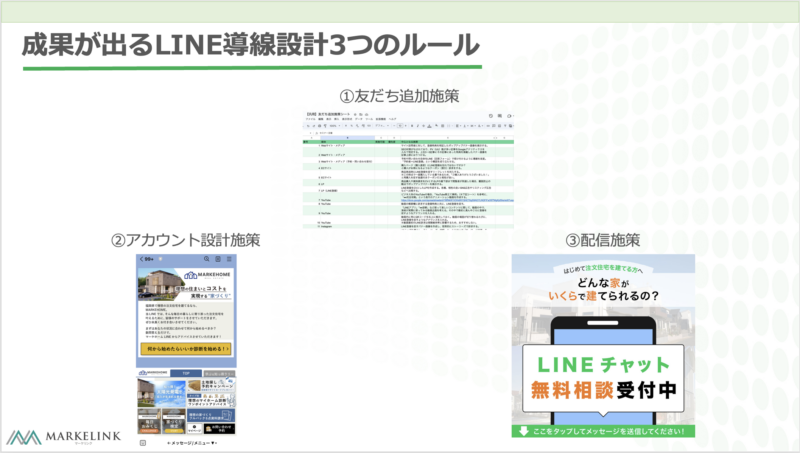Click the notes icon in LINE chat header
Image resolution: width=800 pixels, height=453 pixels.
coord(217,259)
